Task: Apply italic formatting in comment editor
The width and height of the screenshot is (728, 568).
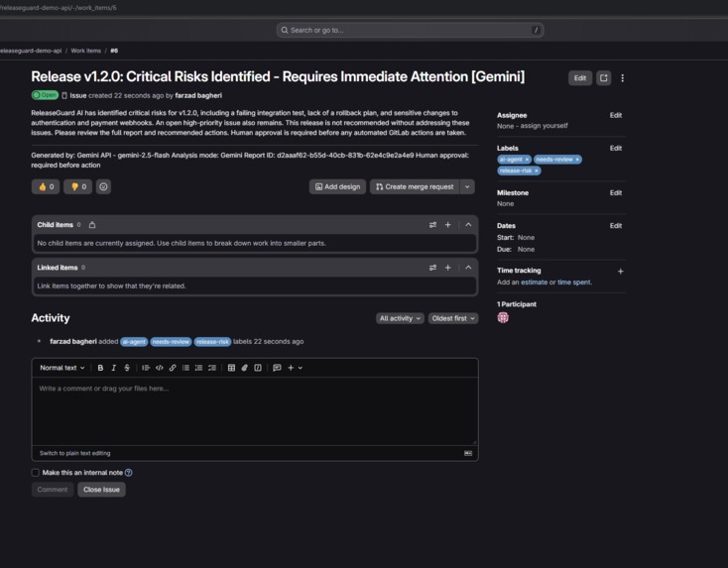Action: 113,368
